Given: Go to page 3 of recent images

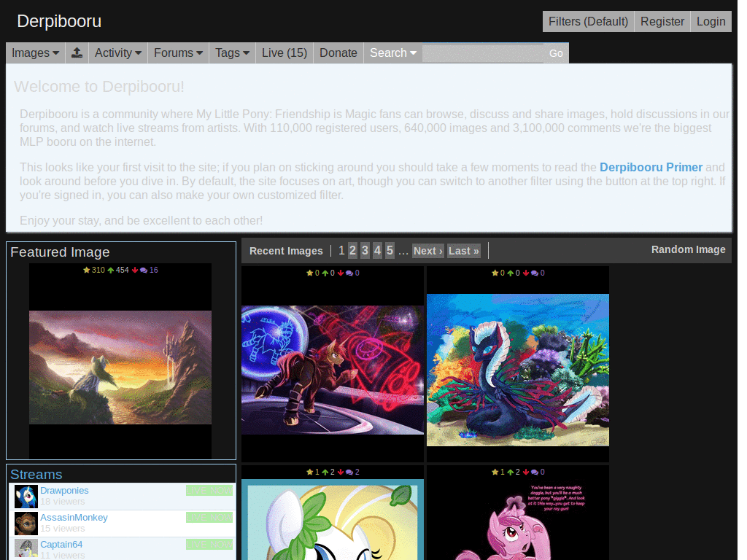Looking at the screenshot, I should [x=365, y=251].
